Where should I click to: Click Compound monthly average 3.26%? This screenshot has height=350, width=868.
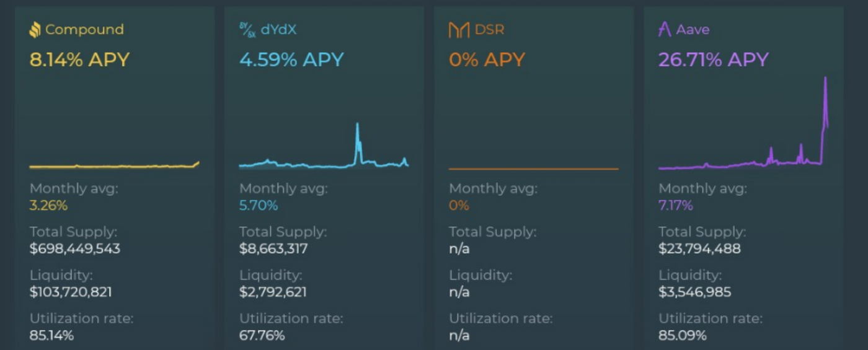[48, 206]
